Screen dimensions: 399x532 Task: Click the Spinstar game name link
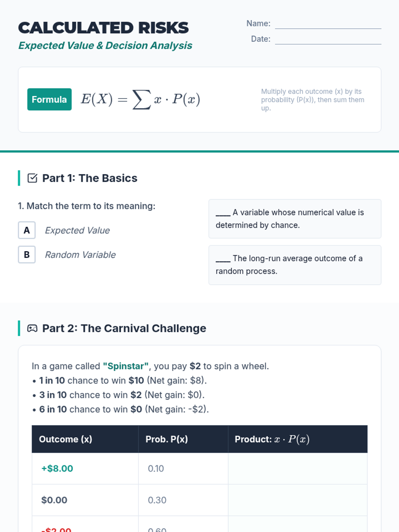click(x=126, y=366)
